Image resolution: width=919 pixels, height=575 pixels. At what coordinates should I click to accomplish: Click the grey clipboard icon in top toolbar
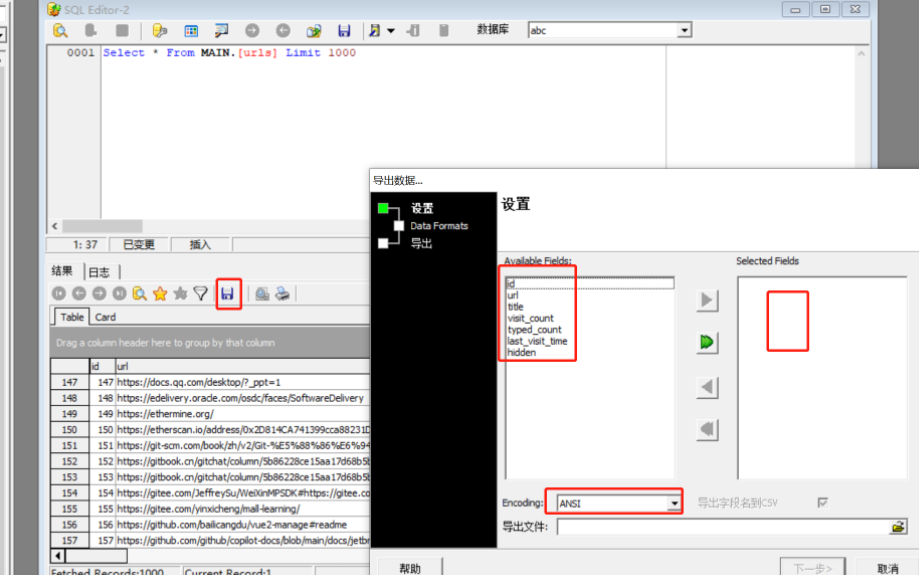click(x=444, y=30)
